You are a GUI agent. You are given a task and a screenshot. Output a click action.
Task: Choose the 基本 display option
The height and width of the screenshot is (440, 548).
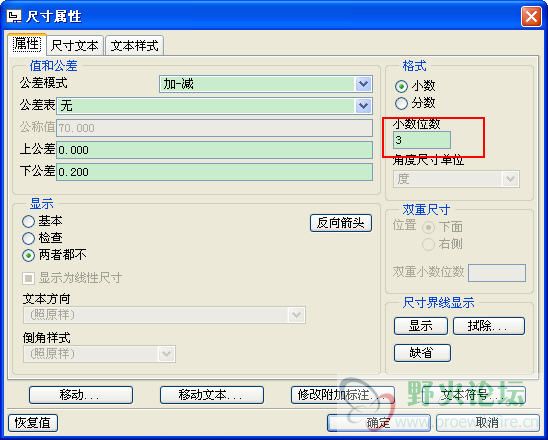(x=28, y=221)
